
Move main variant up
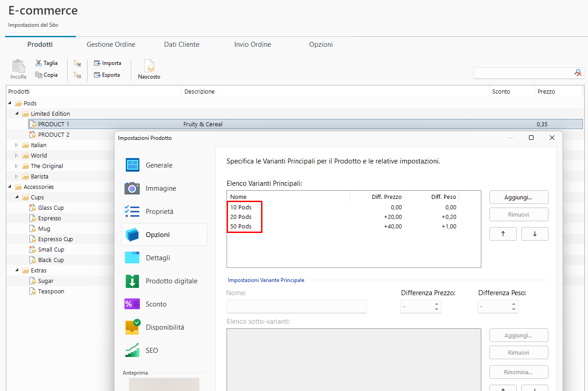tap(503, 234)
